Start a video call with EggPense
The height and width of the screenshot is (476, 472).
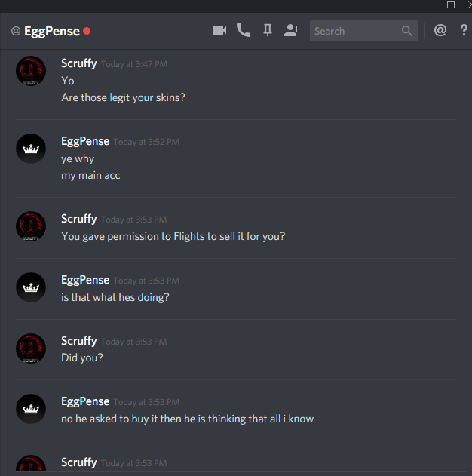point(219,30)
